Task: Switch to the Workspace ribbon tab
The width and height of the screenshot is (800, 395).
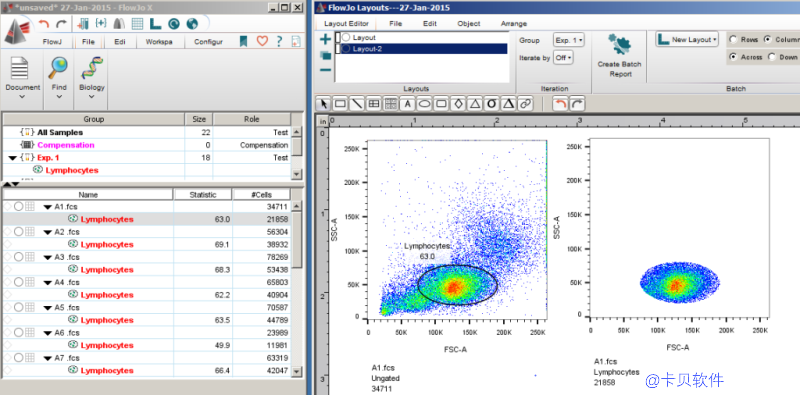Action: (159, 42)
